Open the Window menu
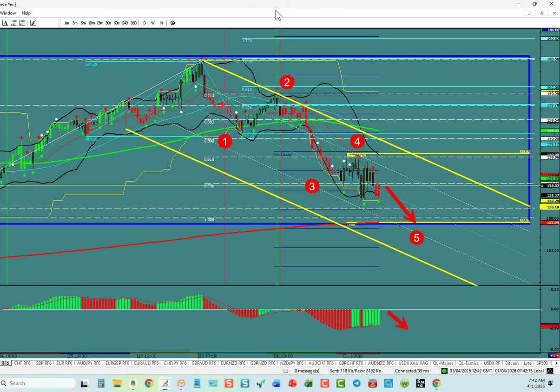 coord(8,13)
